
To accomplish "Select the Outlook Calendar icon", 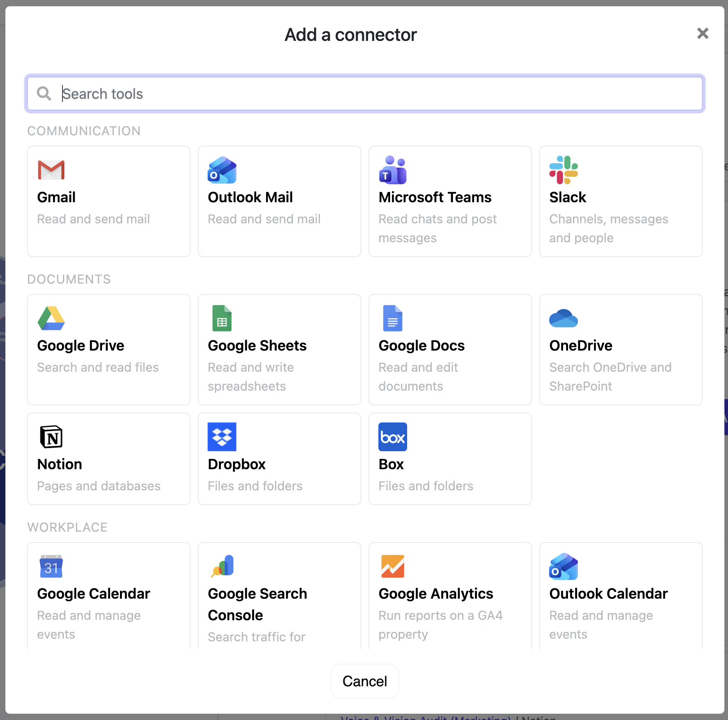I will (564, 566).
